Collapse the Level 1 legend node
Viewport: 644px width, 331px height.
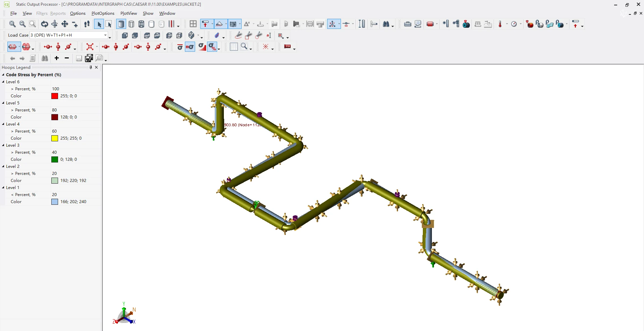tap(3, 188)
